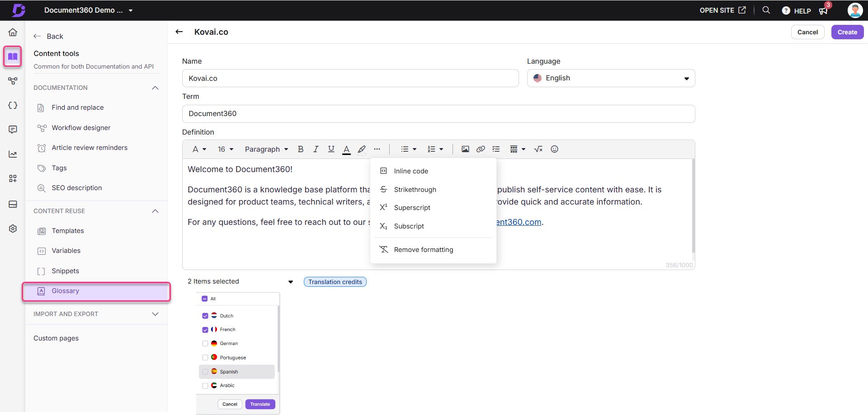Collapse the DOCUMENTATION section
This screenshot has height=415, width=868.
click(x=155, y=88)
